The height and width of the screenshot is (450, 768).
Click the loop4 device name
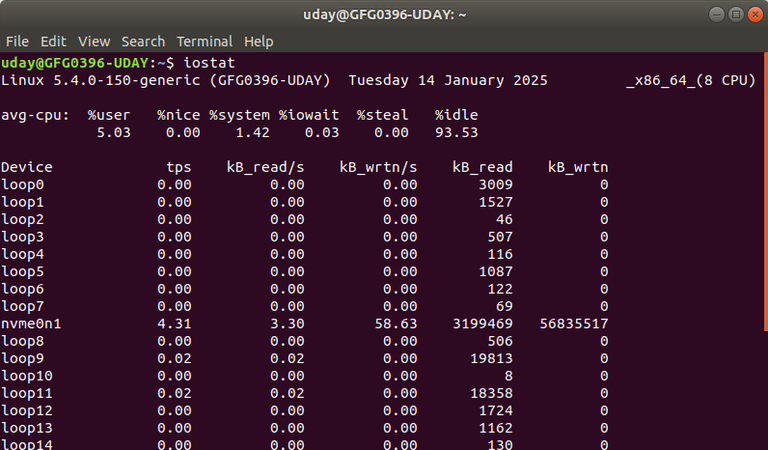23,254
